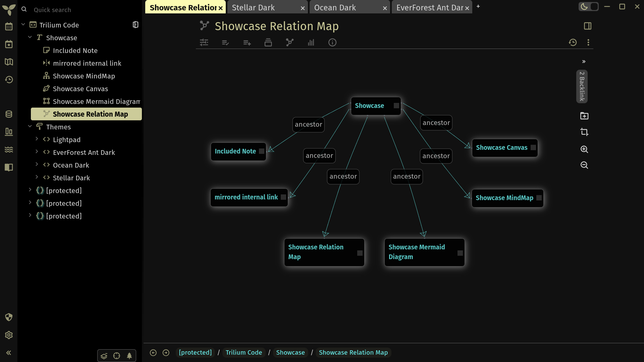Screen dimensions: 644x362
Task: Click the book icon in launcher
Action: [9, 167]
